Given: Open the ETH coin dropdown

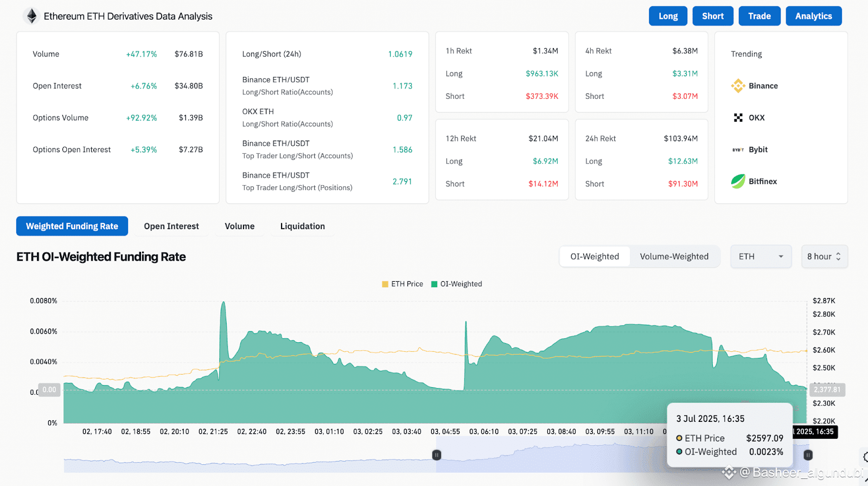Looking at the screenshot, I should [761, 256].
